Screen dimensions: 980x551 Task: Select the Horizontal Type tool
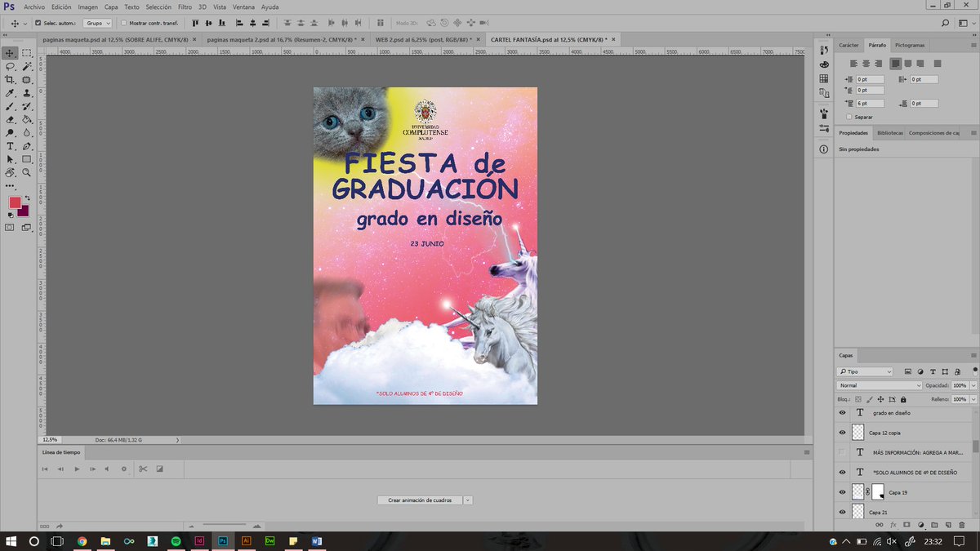(x=10, y=146)
